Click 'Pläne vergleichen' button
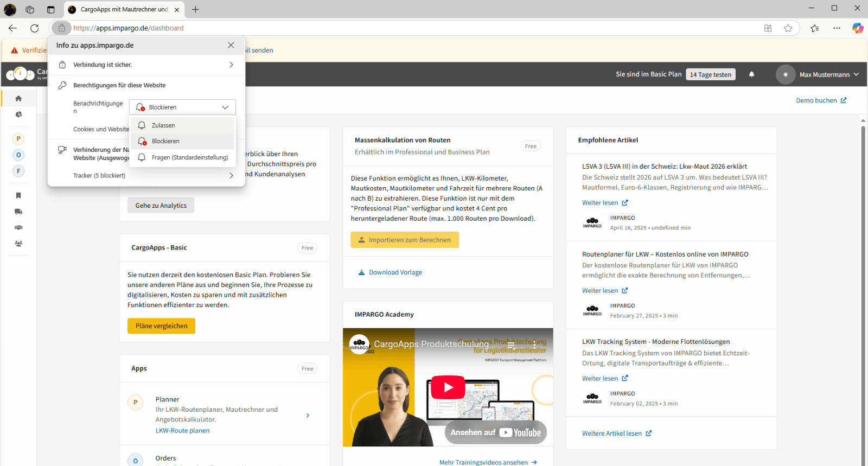868x466 pixels. point(161,326)
